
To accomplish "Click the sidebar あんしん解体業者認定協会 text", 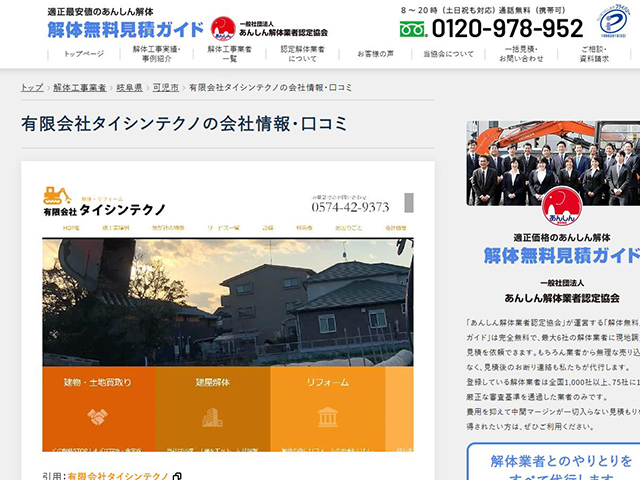I will click(x=562, y=298).
